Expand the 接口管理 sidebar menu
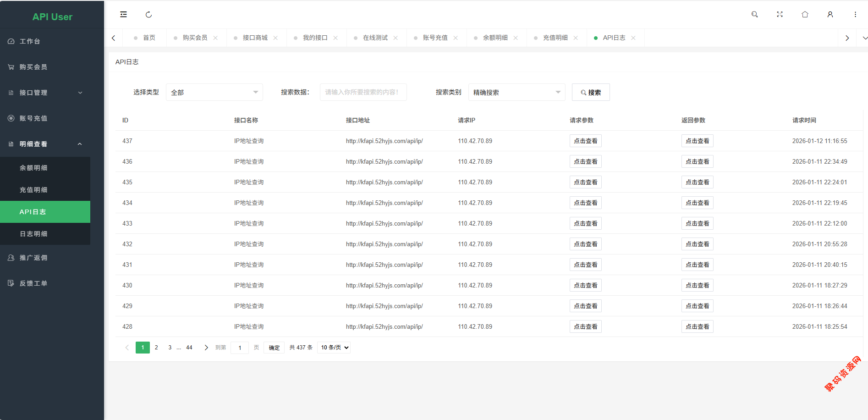Screen dimensions: 868x420 pos(45,93)
